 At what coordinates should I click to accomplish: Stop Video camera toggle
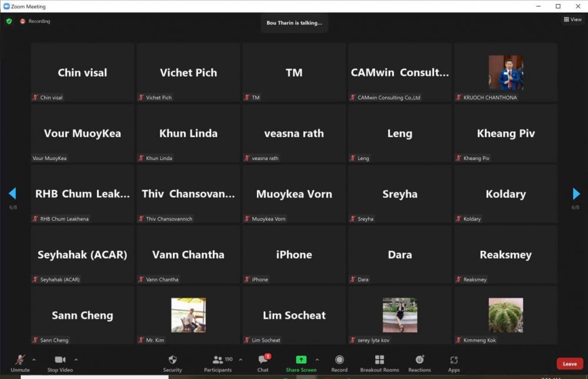coord(60,360)
